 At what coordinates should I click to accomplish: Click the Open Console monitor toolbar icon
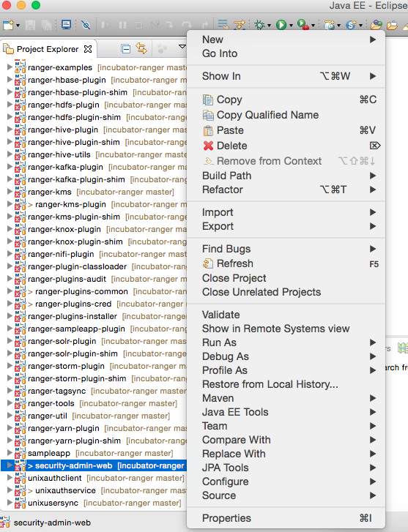point(66,25)
